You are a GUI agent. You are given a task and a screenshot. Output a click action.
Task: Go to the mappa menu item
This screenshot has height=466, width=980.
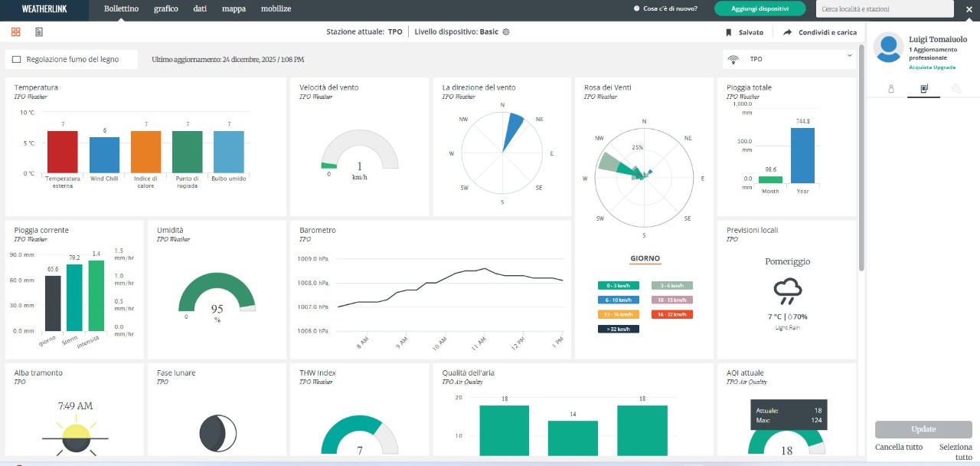[234, 8]
